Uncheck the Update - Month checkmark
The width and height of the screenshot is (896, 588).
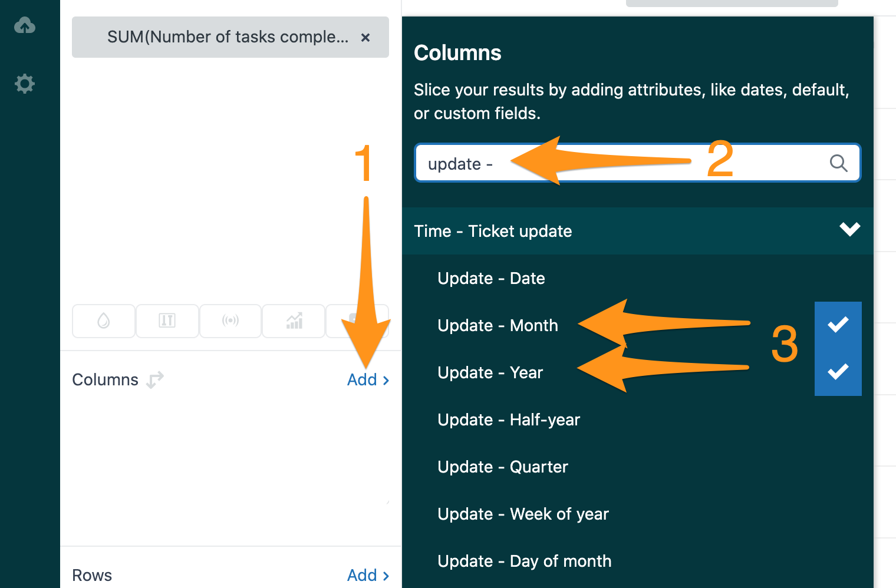coord(838,325)
